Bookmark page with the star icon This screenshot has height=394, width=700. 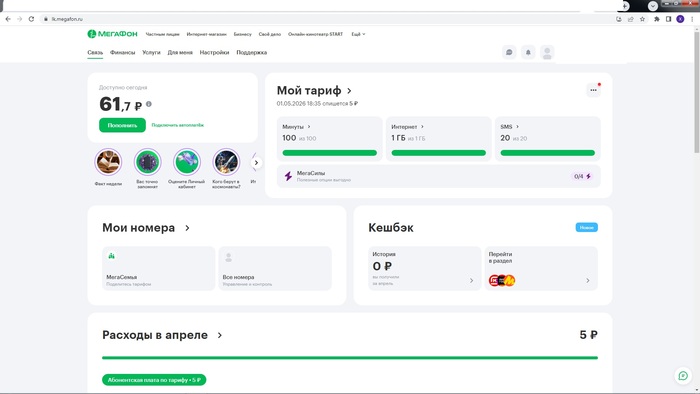(x=642, y=19)
